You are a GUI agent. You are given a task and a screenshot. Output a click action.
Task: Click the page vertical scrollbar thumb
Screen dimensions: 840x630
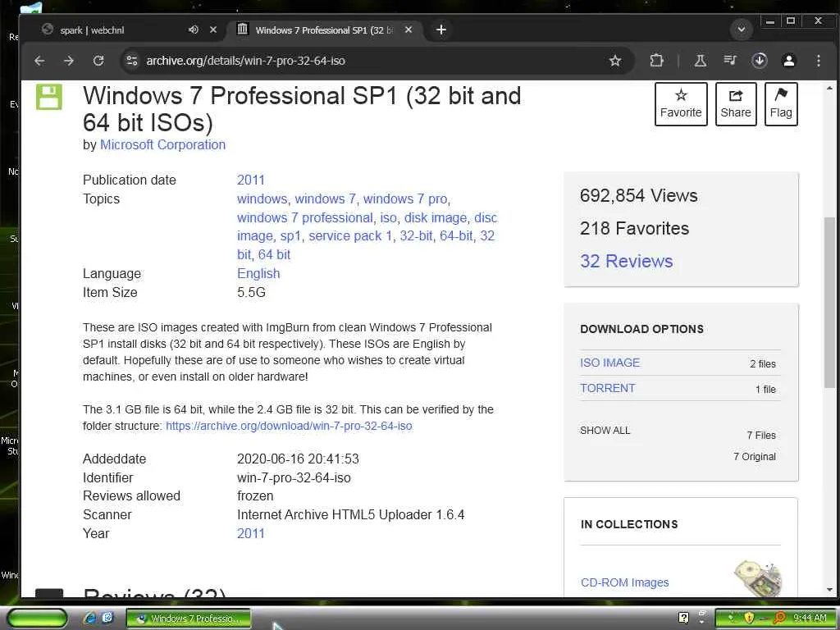pos(829,302)
